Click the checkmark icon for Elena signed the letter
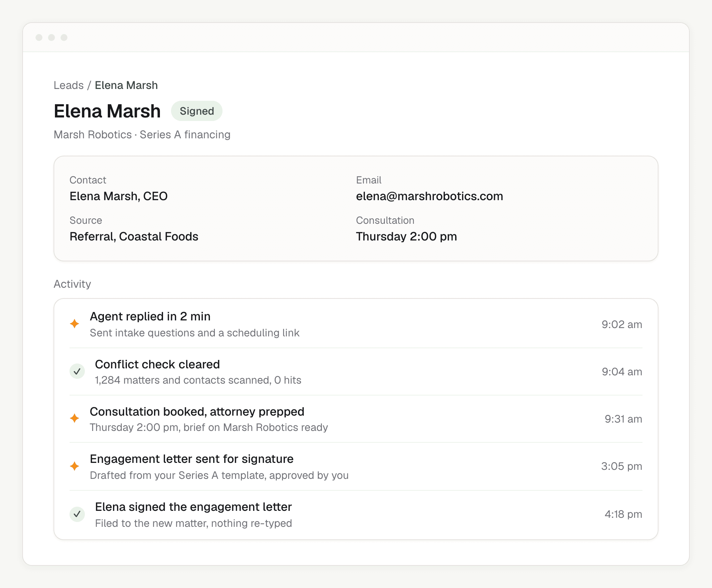The image size is (712, 588). click(77, 514)
